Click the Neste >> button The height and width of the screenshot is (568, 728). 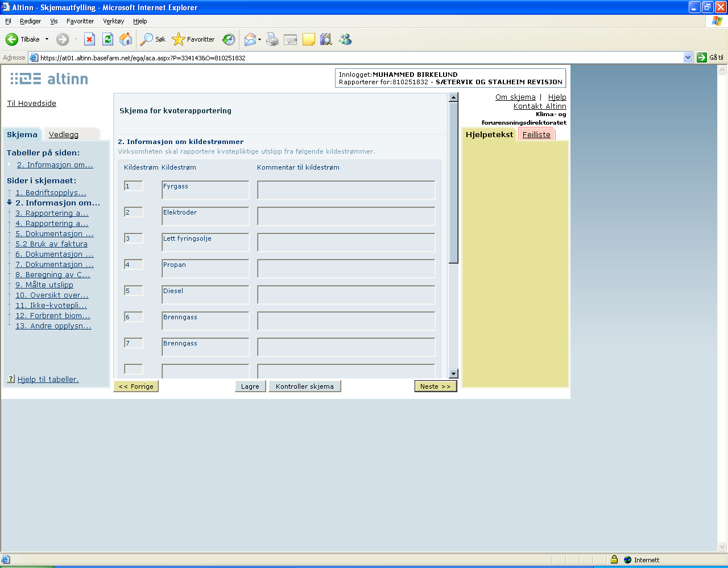pos(436,386)
